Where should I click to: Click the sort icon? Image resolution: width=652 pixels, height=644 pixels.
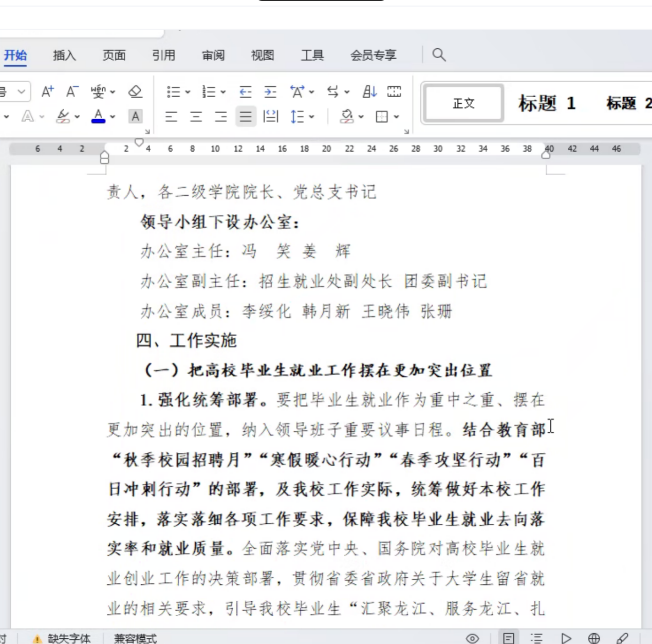pos(369,92)
